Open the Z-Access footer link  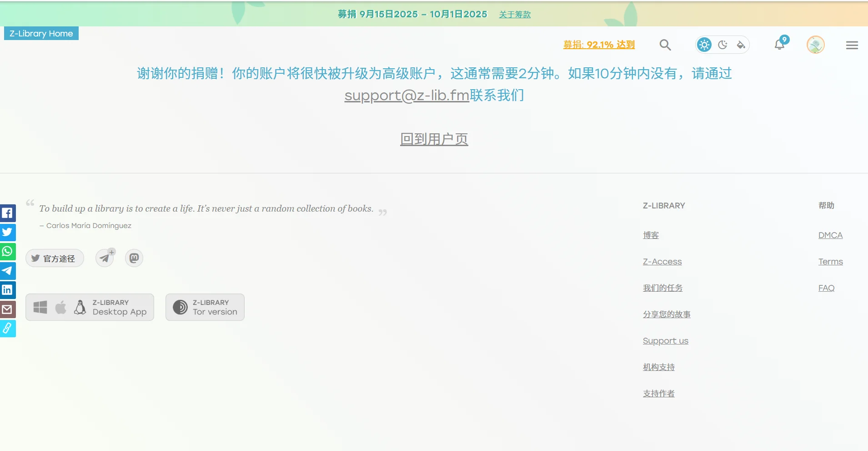pos(662,262)
